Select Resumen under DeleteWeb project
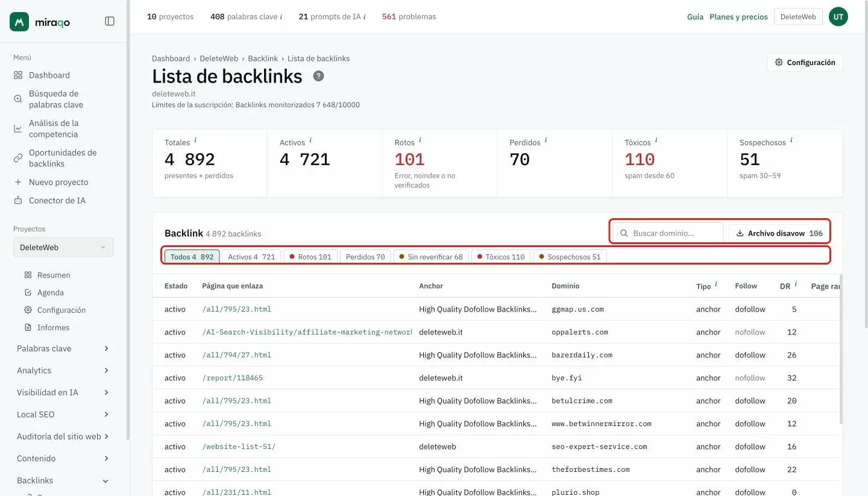This screenshot has height=496, width=868. [54, 275]
